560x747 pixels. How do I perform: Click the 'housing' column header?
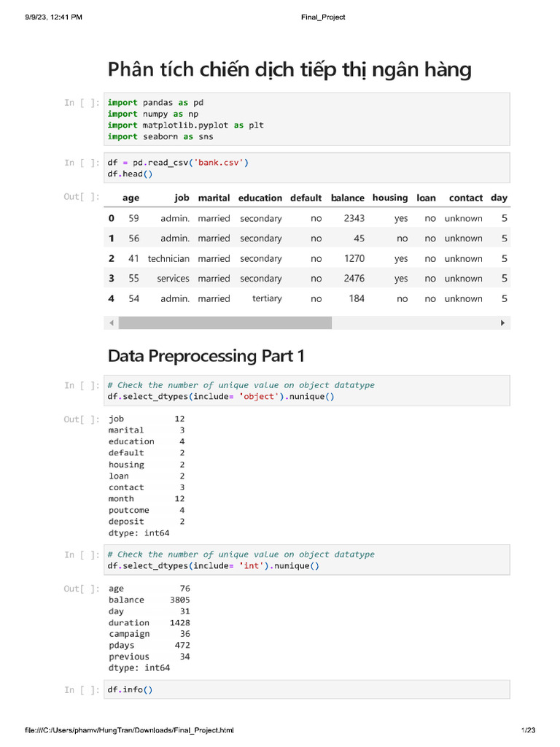point(390,198)
